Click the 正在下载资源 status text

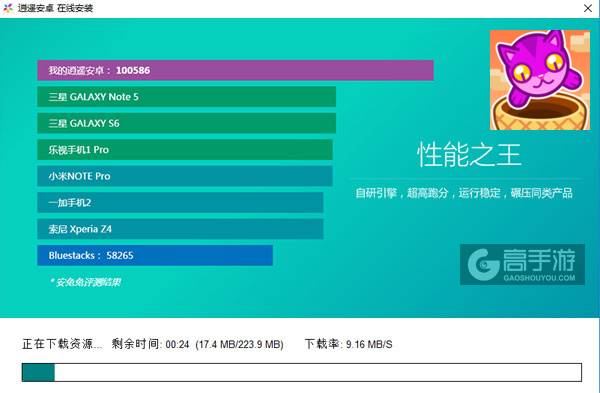(62, 344)
